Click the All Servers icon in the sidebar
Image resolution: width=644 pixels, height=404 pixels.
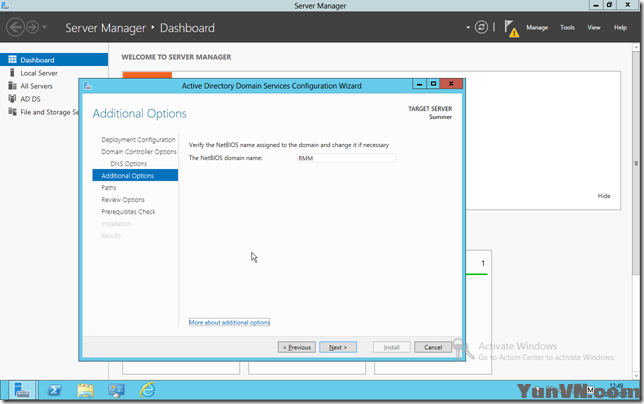click(12, 86)
